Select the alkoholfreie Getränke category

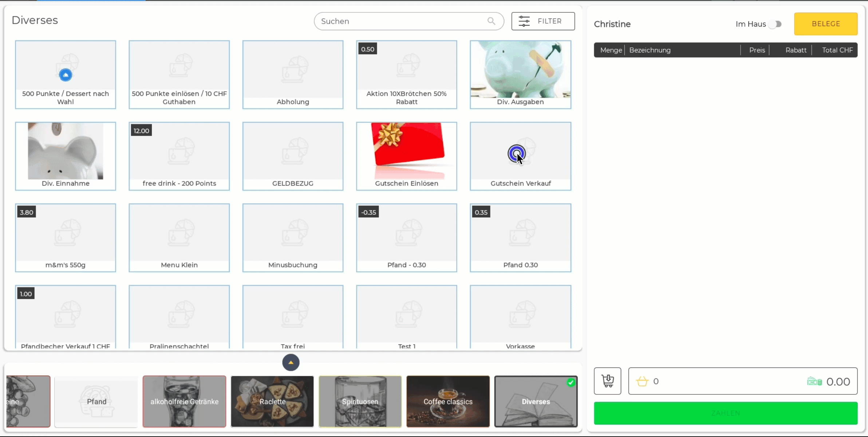coord(184,401)
